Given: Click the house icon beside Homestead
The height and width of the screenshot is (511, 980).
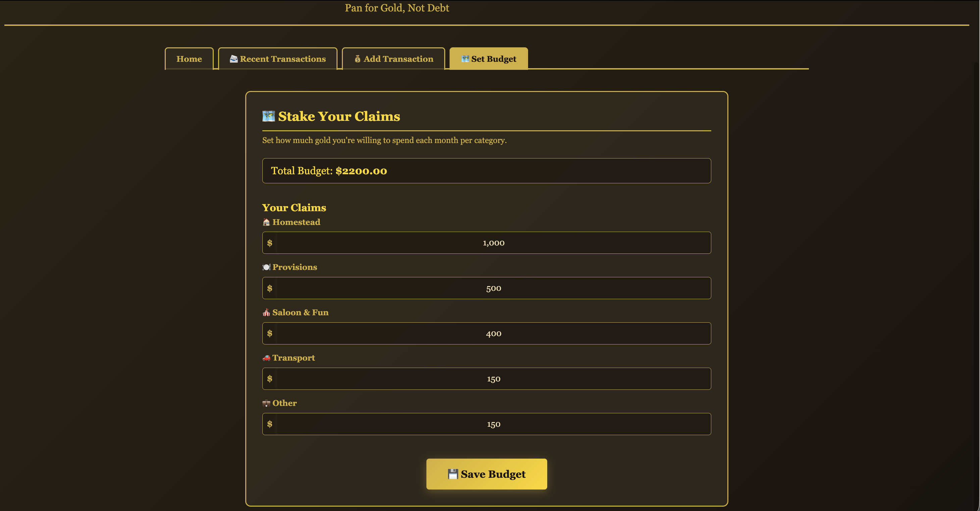Looking at the screenshot, I should tap(266, 222).
